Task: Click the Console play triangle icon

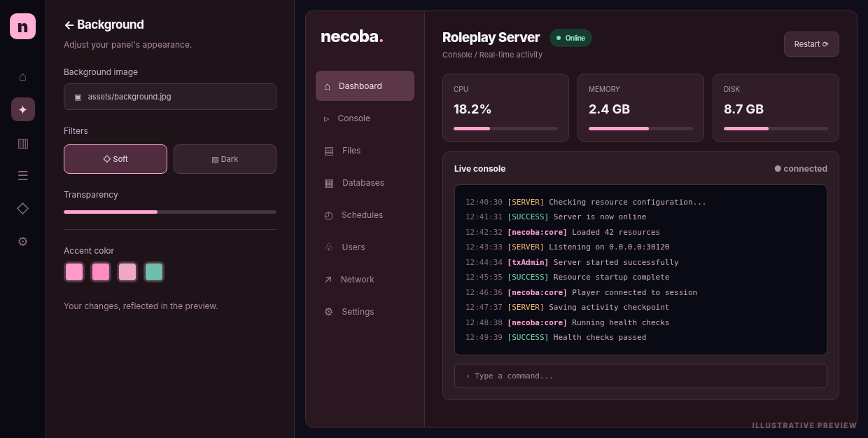Action: coord(326,118)
